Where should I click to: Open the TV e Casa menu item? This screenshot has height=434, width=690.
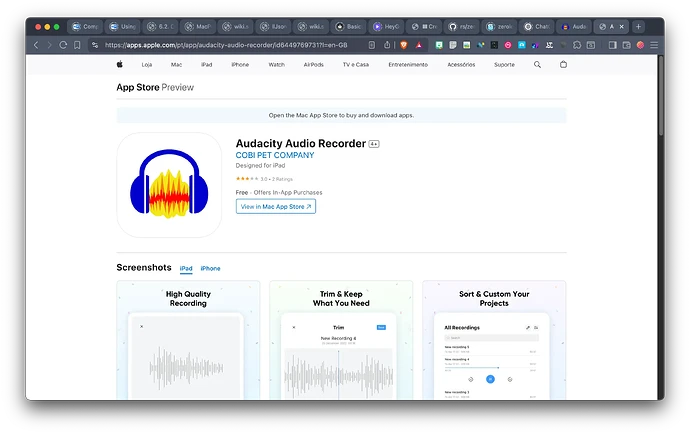[356, 65]
